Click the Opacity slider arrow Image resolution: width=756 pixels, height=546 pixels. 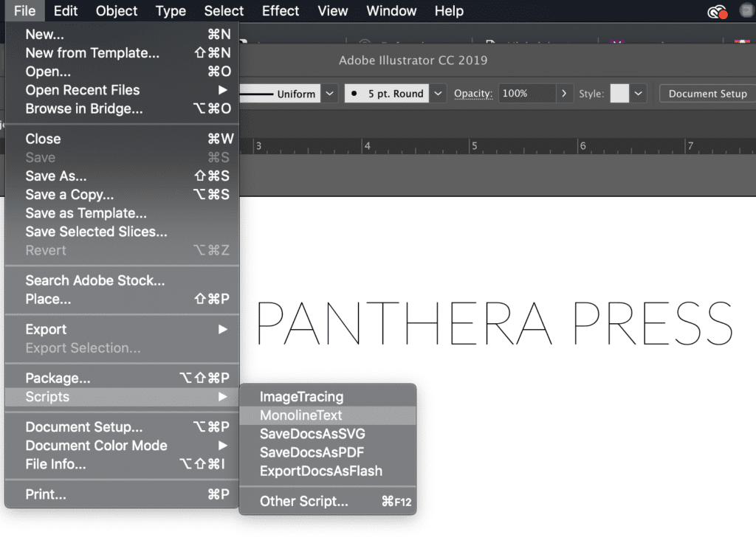(x=563, y=94)
